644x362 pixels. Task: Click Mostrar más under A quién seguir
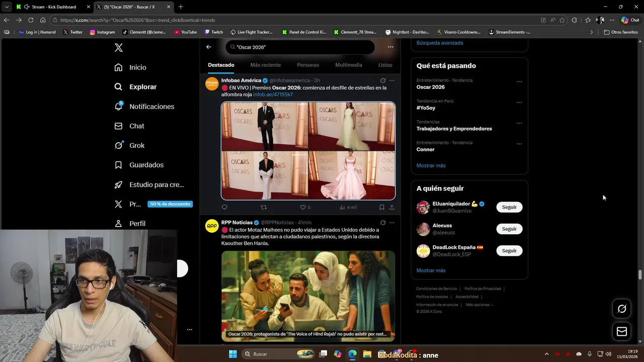point(431,270)
